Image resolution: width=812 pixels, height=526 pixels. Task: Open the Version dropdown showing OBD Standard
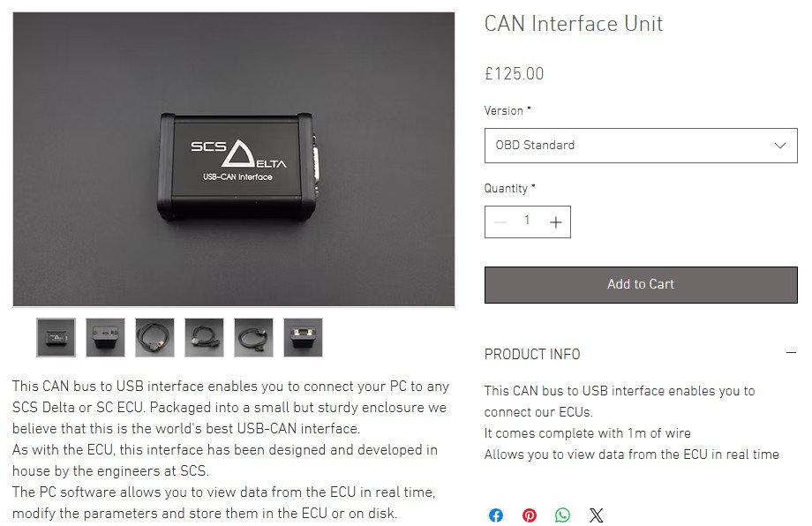pyautogui.click(x=641, y=146)
